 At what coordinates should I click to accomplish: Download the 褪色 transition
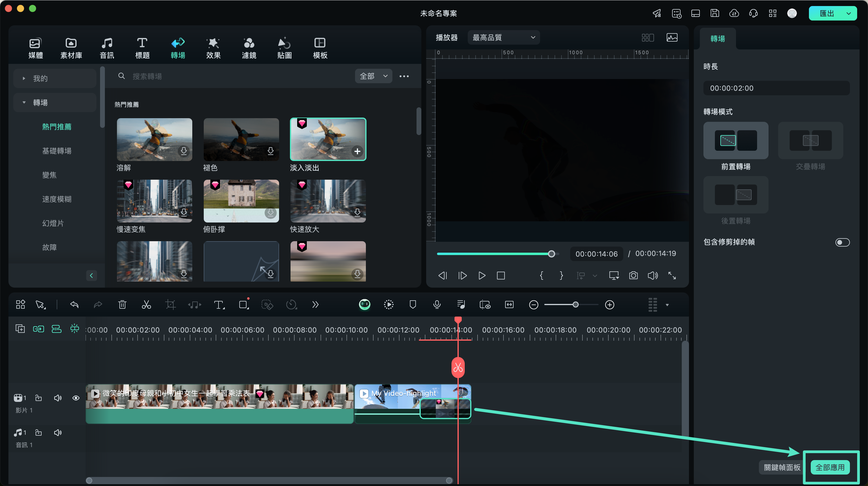click(x=271, y=151)
